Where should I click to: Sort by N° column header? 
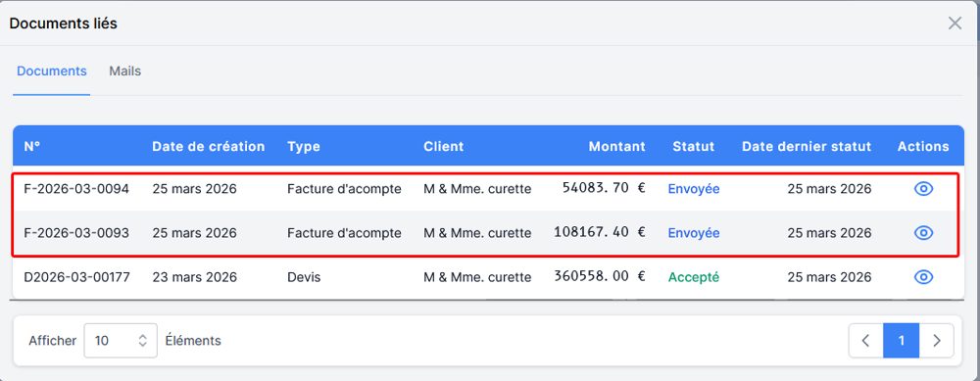pyautogui.click(x=32, y=146)
